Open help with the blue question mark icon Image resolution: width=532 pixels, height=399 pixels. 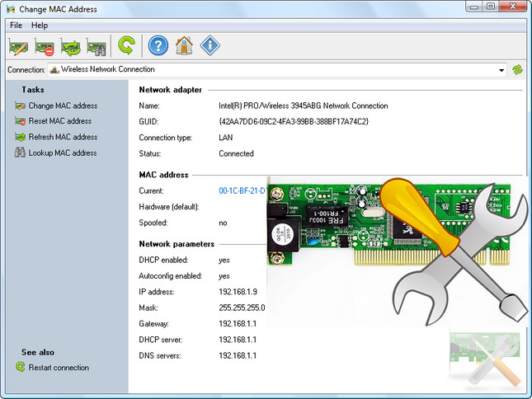[158, 45]
